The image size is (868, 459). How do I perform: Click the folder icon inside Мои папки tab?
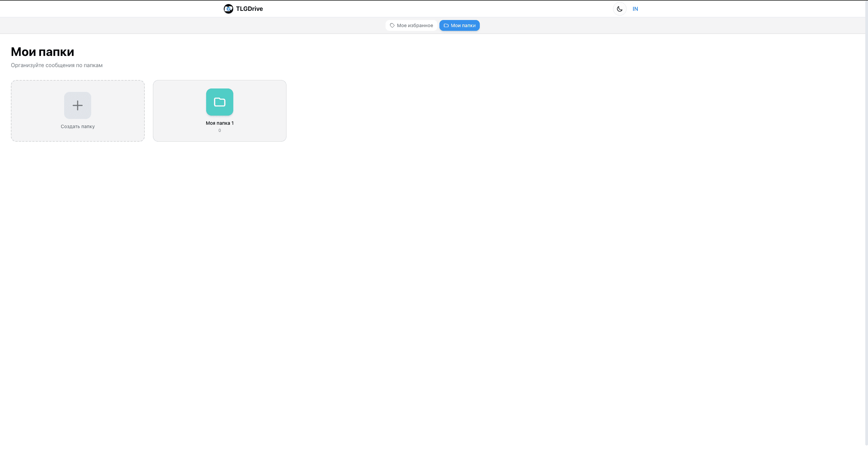click(x=446, y=25)
